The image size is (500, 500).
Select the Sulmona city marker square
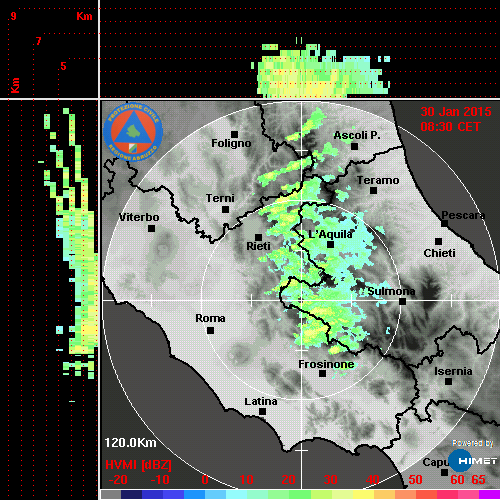(403, 302)
